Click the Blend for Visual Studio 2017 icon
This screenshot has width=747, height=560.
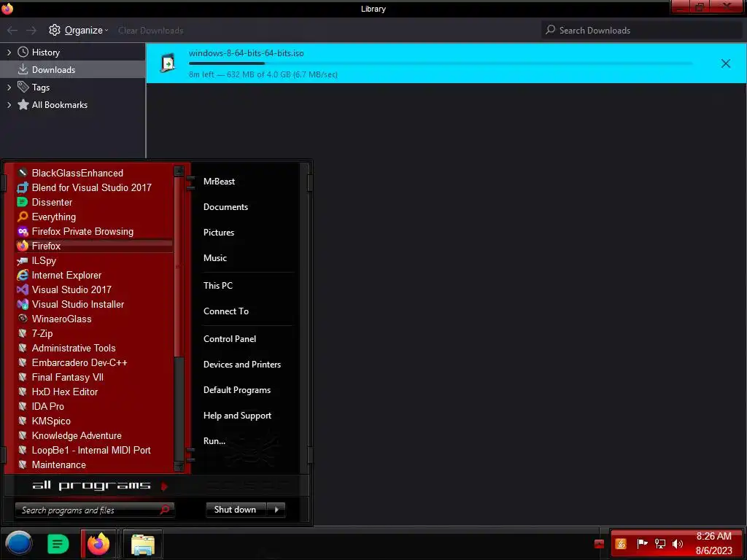(23, 187)
